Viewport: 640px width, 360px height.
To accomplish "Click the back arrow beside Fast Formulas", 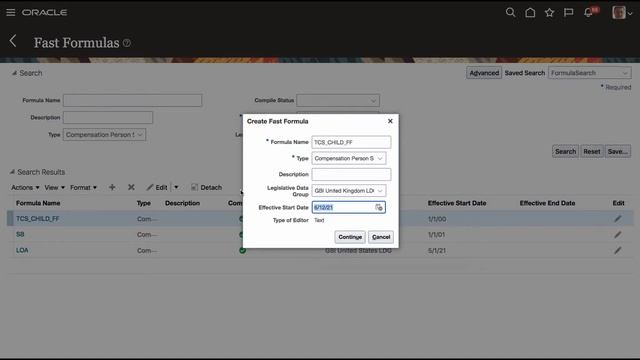I will click(13, 41).
